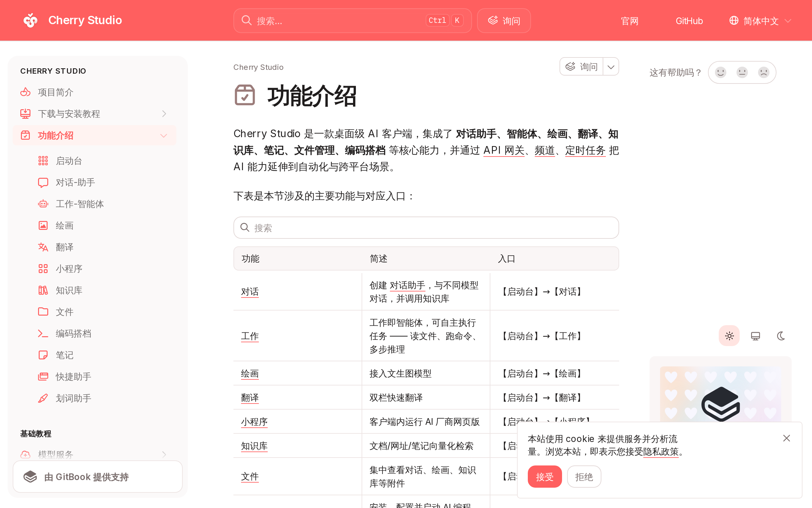Open 绘画 link in table
The width and height of the screenshot is (812, 508).
(250, 374)
